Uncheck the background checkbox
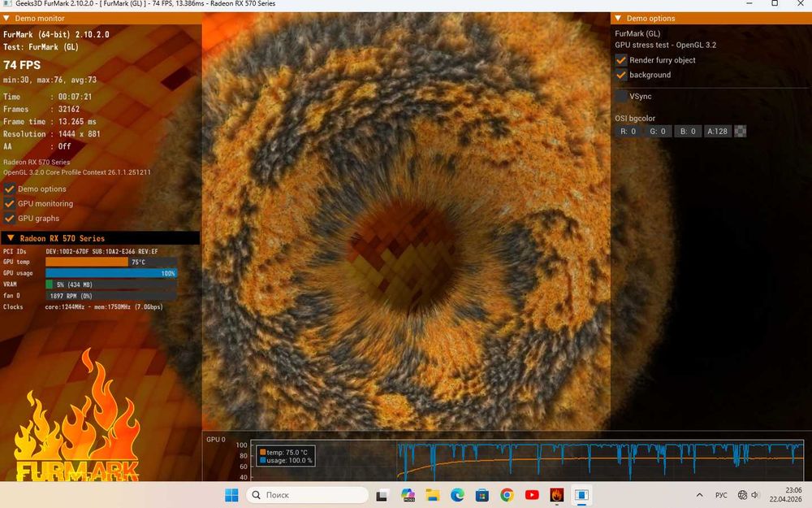This screenshot has height=508, width=812. pyautogui.click(x=621, y=75)
